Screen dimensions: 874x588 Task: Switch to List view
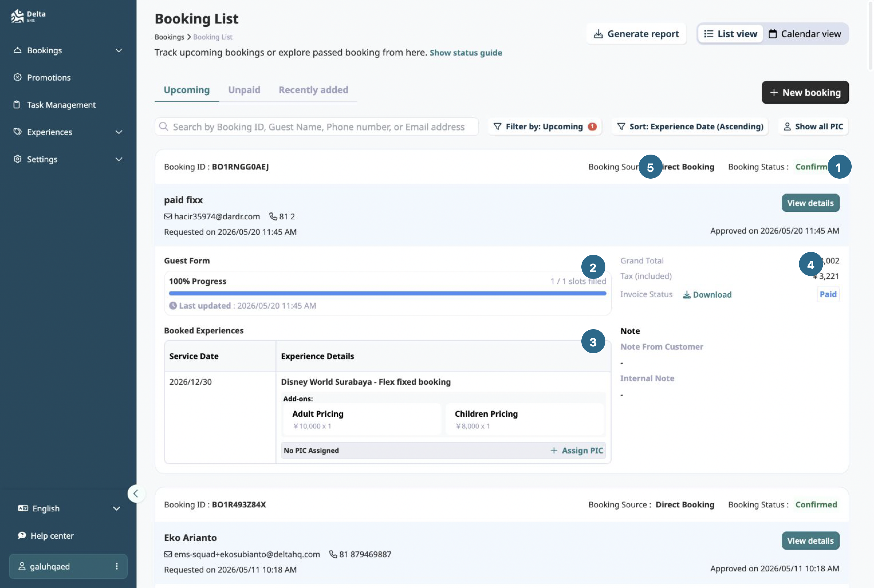730,34
